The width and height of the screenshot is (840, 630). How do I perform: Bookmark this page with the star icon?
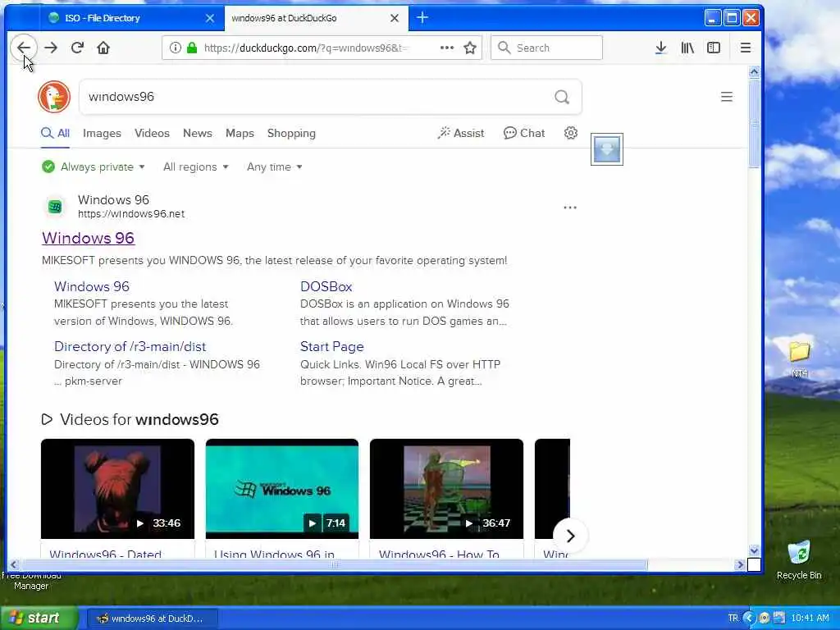470,48
